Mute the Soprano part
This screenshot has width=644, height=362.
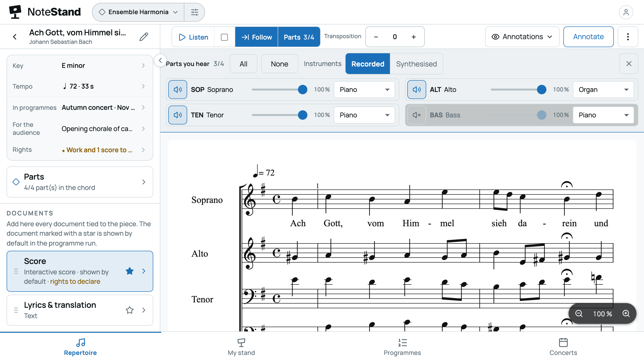[178, 90]
